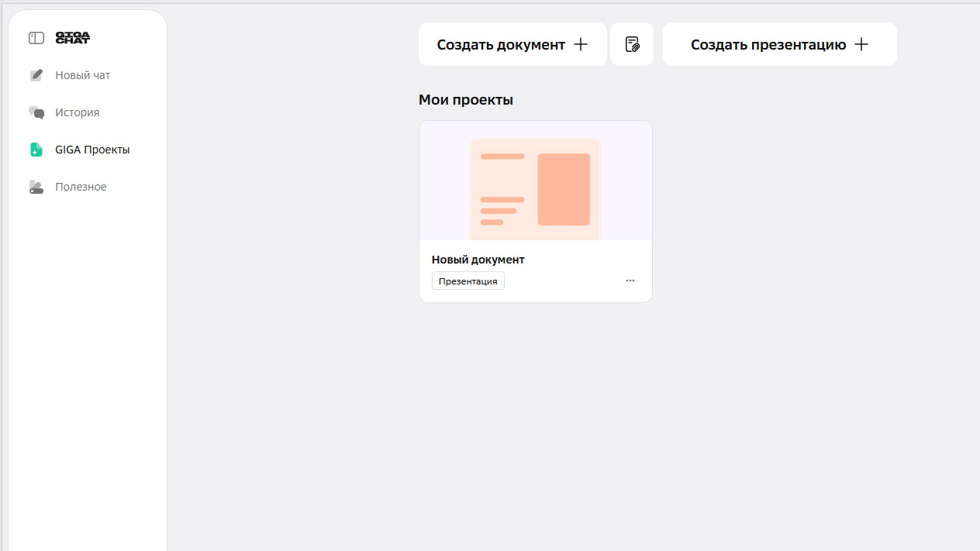Click the Мои проекты heading

[466, 100]
